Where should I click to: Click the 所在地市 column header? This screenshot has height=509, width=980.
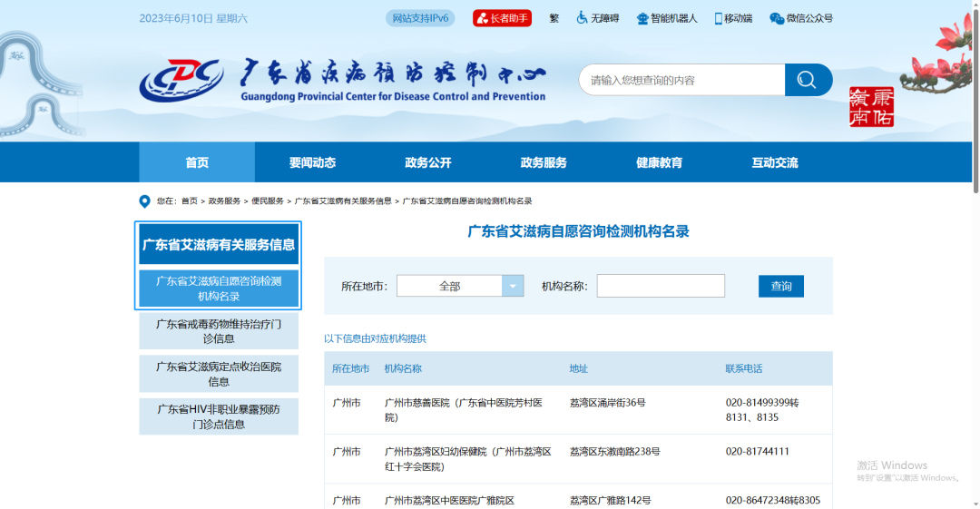[350, 369]
